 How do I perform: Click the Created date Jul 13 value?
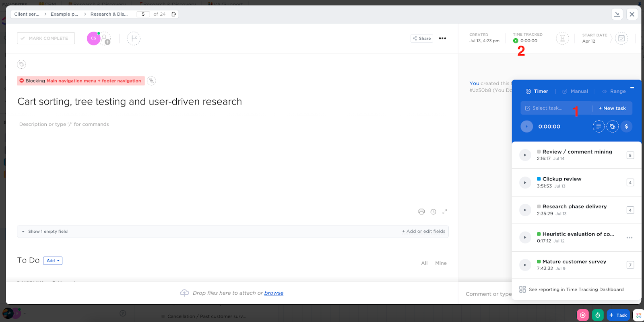pyautogui.click(x=484, y=41)
